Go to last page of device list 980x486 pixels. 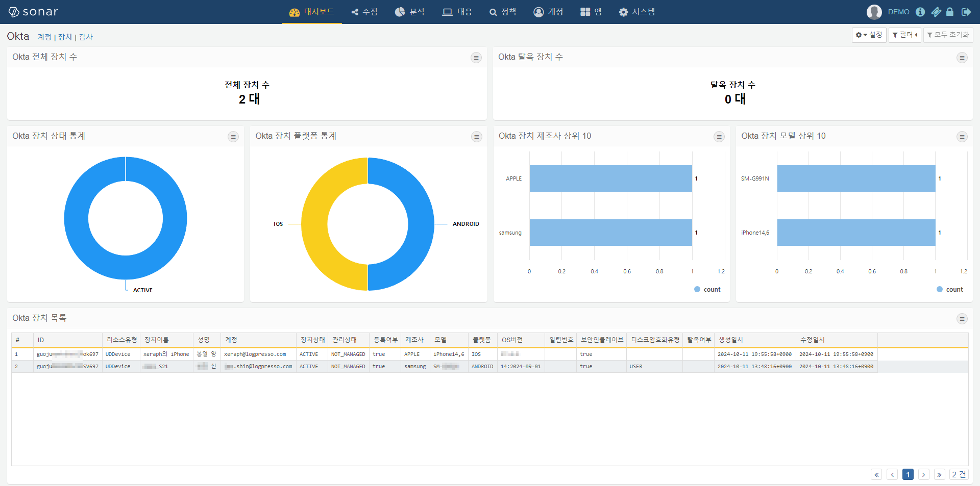click(939, 475)
